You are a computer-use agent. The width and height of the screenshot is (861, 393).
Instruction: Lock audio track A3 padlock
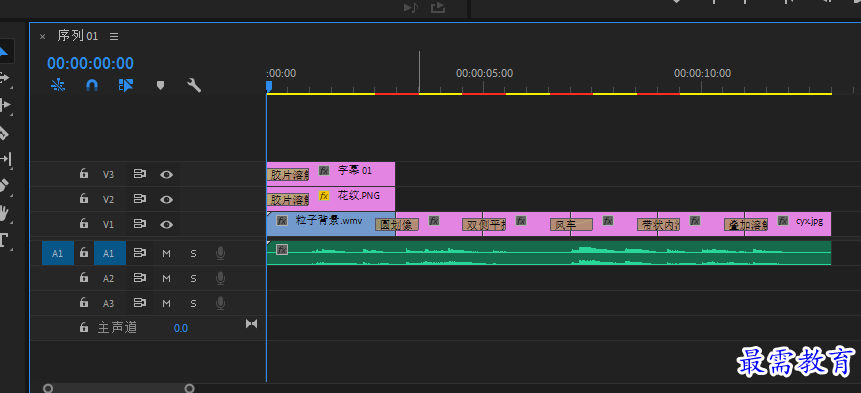point(83,302)
